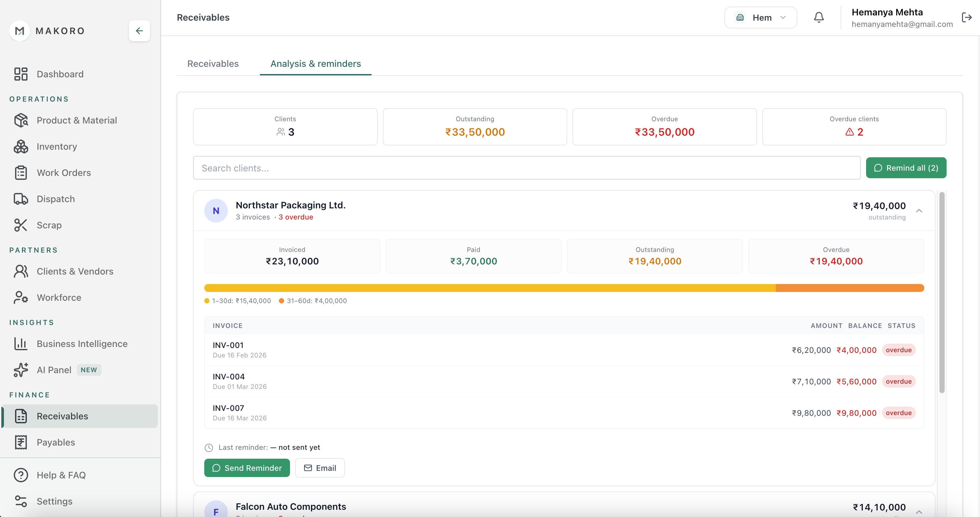Image resolution: width=980 pixels, height=517 pixels.
Task: Open the Hem workspace dropdown
Action: (760, 17)
